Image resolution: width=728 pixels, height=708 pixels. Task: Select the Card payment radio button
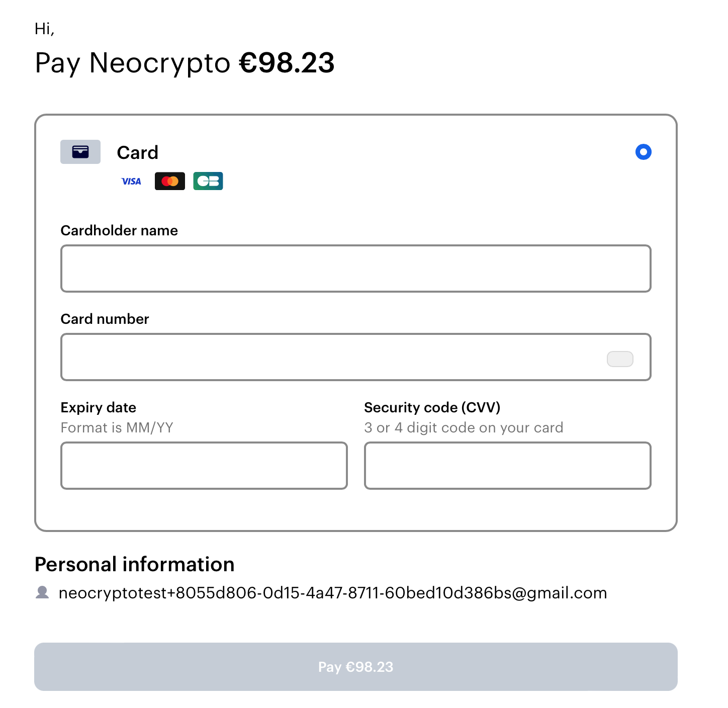point(643,152)
